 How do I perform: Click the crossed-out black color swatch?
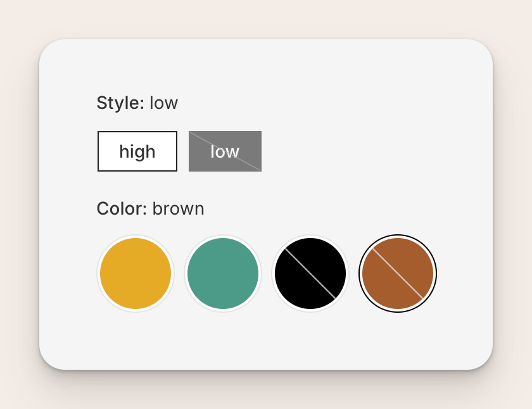pyautogui.click(x=310, y=274)
